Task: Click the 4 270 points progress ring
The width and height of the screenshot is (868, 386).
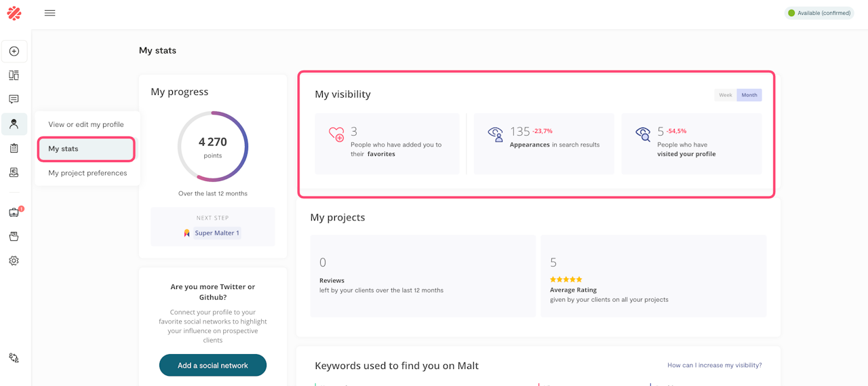Action: (213, 147)
